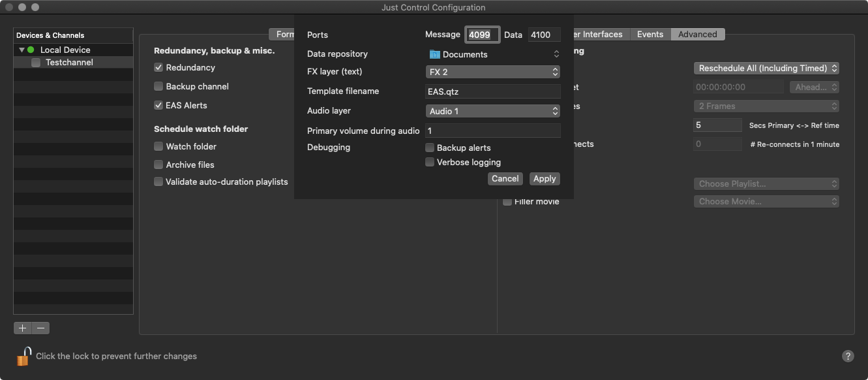Remove selection with the minus button

pyautogui.click(x=40, y=328)
